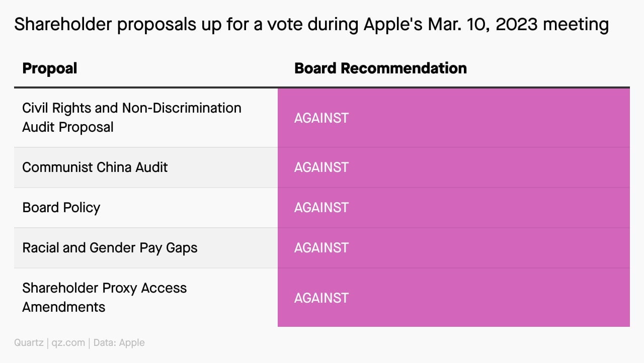The image size is (644, 363).
Task: Click AGAINST beside Shareholder Proxy Access Amendments
Action: 321,298
